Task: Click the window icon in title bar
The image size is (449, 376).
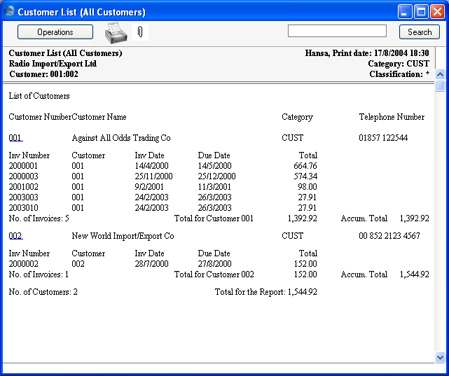Action: (9, 11)
